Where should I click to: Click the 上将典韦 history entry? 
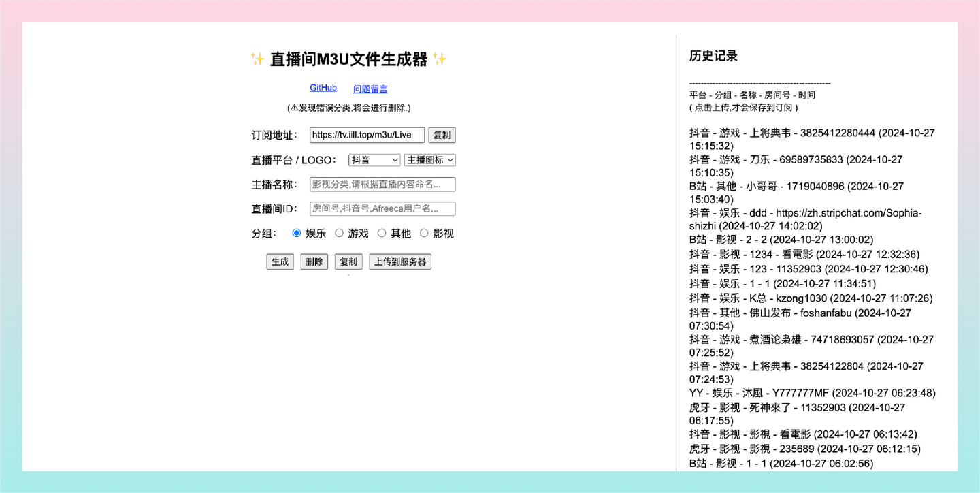811,133
